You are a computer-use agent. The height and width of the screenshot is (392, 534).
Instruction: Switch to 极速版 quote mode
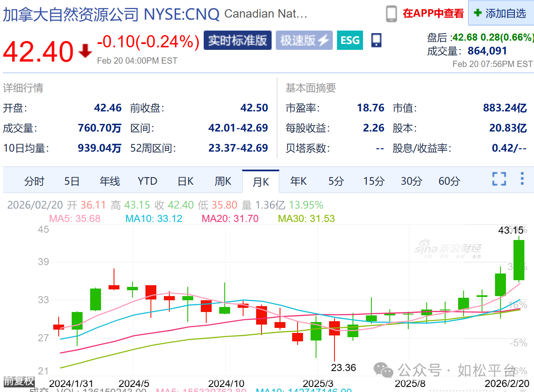pyautogui.click(x=304, y=40)
